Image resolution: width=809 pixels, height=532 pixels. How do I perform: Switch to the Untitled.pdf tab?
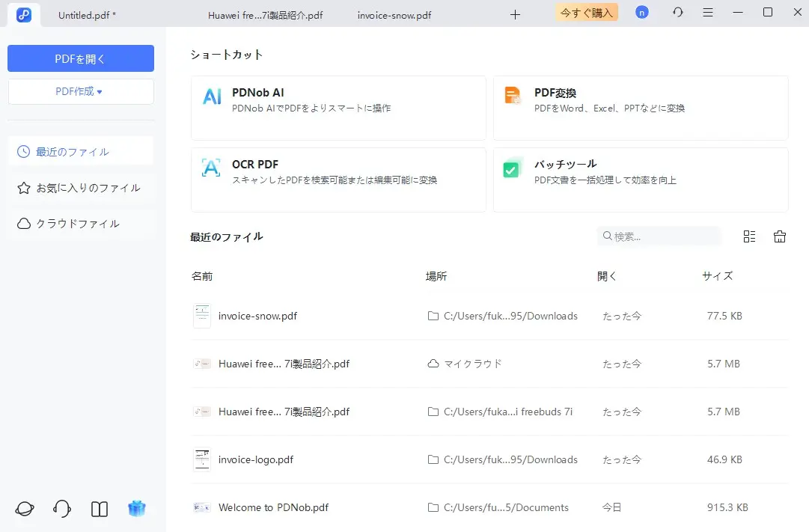coord(89,14)
